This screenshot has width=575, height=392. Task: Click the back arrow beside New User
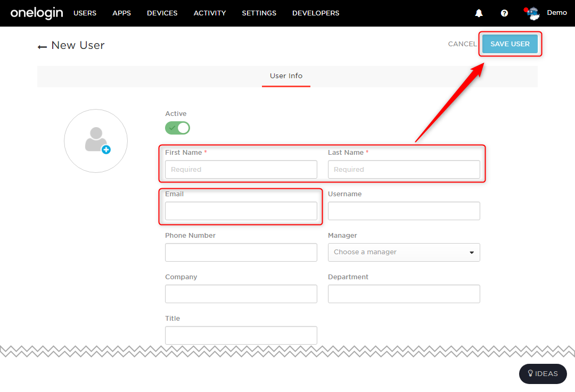[x=42, y=46]
